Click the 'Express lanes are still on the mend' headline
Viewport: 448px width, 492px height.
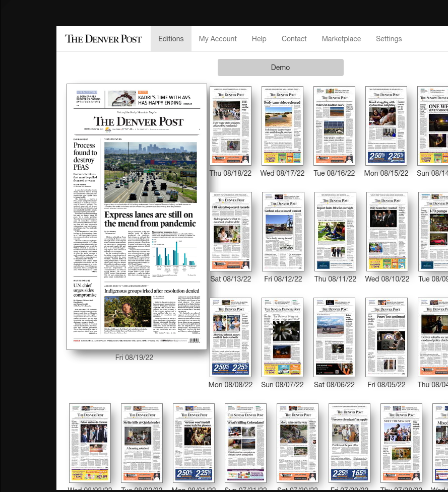pyautogui.click(x=150, y=219)
